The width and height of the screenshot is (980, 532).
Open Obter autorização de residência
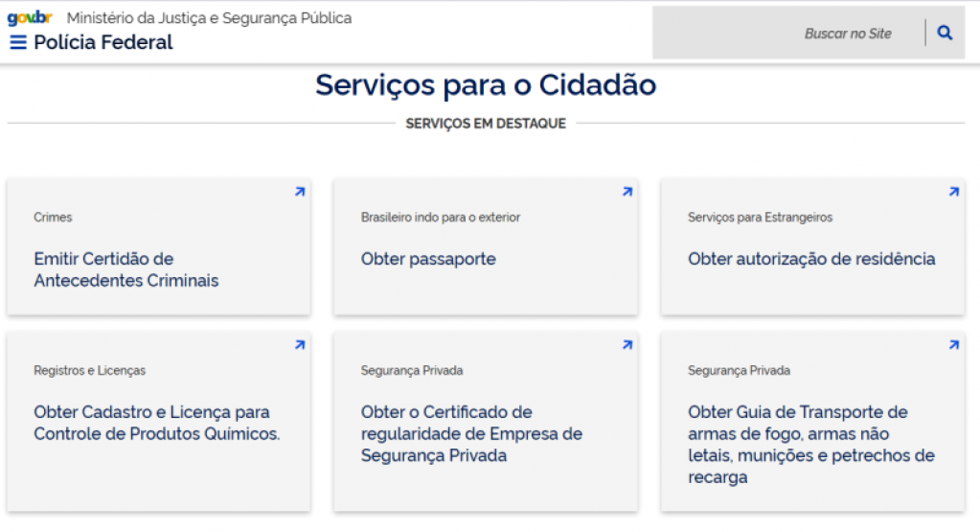pos(811,259)
